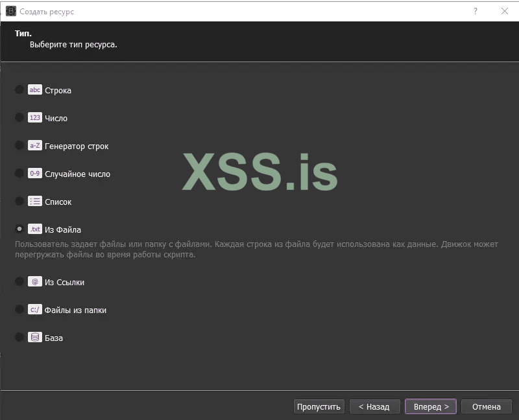The height and width of the screenshot is (420, 519).
Task: Select the База radio button
Action: 19,337
